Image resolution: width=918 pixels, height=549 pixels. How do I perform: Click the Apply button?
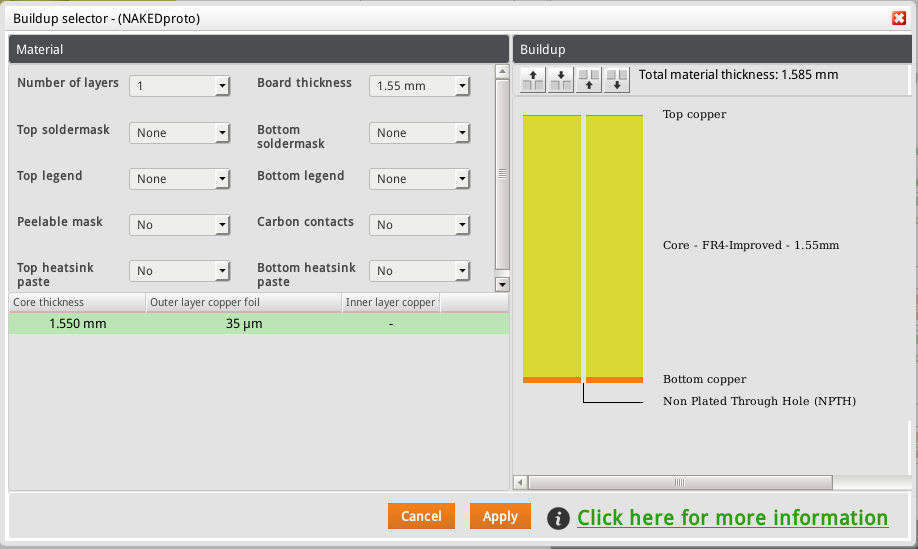pyautogui.click(x=500, y=516)
